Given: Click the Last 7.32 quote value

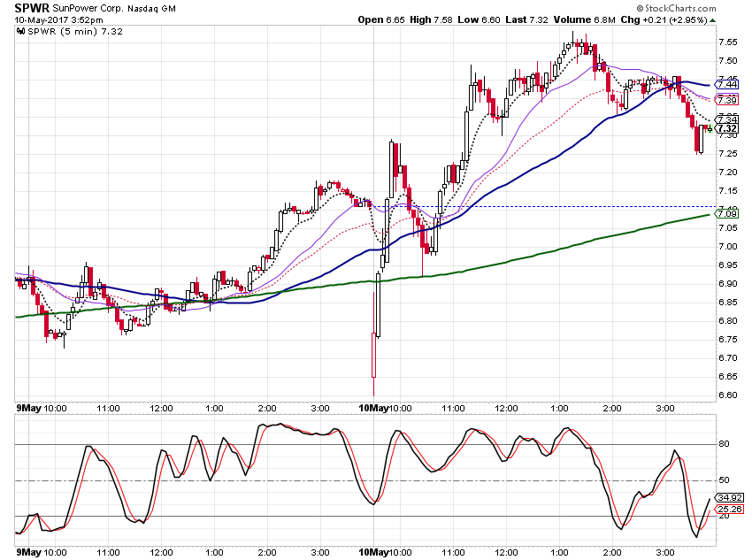Looking at the screenshot, I should click(526, 19).
